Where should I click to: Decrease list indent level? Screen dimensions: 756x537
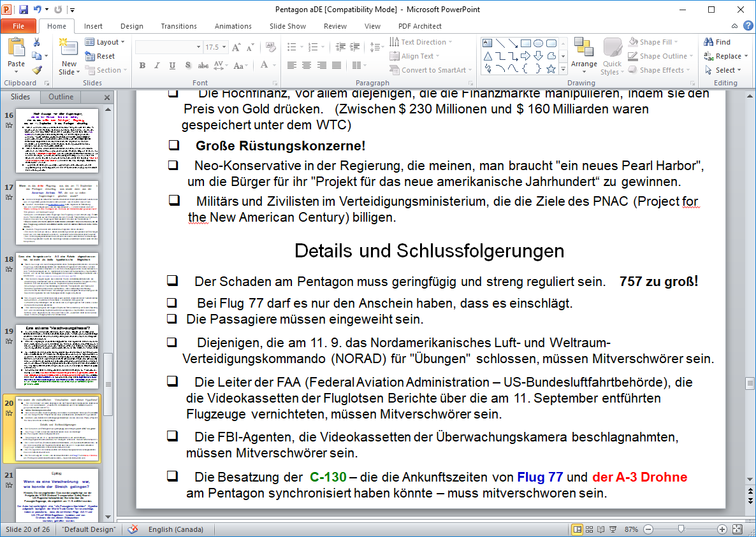tap(340, 47)
